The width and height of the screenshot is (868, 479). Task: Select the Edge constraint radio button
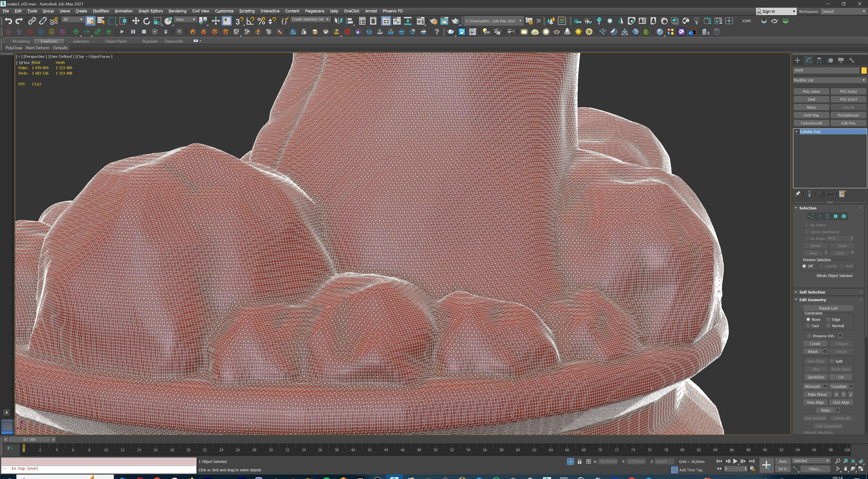click(x=829, y=319)
